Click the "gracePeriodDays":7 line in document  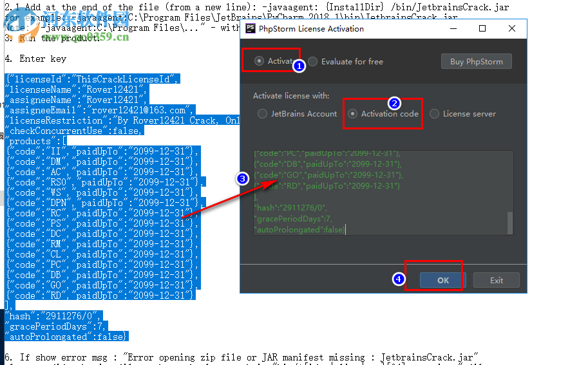(x=56, y=326)
